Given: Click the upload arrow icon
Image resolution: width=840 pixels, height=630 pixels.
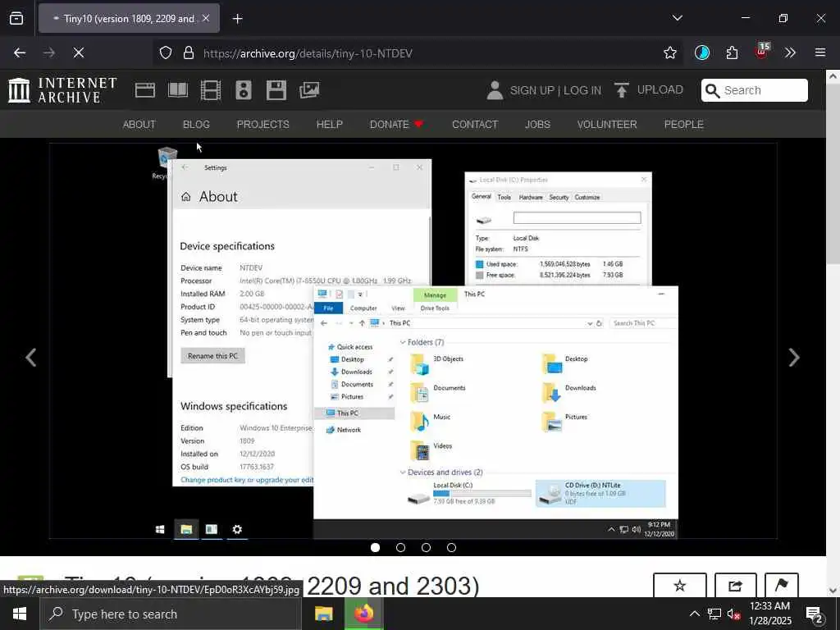Looking at the screenshot, I should point(622,90).
